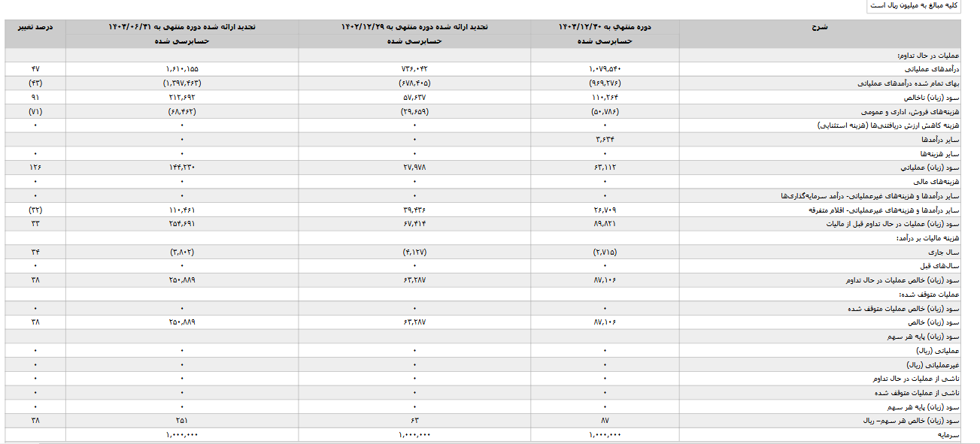Click the header for period ending ۱۴۰۳/۰۶/۳۱

(x=182, y=26)
